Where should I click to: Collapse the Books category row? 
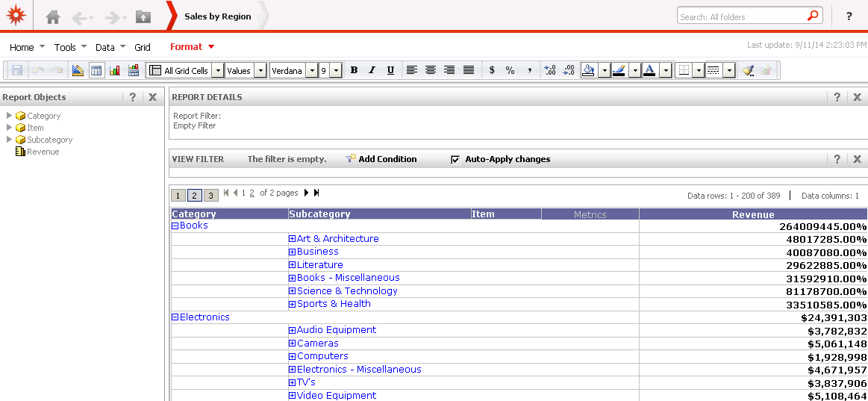(x=175, y=226)
